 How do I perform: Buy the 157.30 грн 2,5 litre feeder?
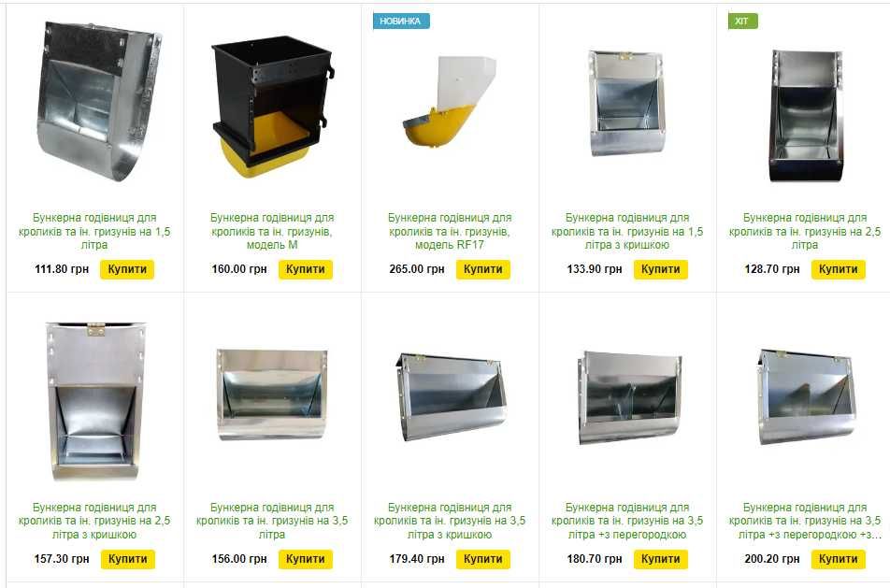(127, 559)
